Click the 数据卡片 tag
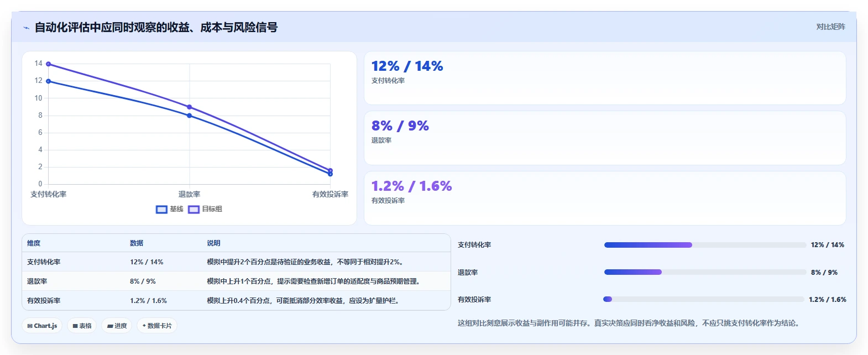This screenshot has width=868, height=355. click(157, 326)
